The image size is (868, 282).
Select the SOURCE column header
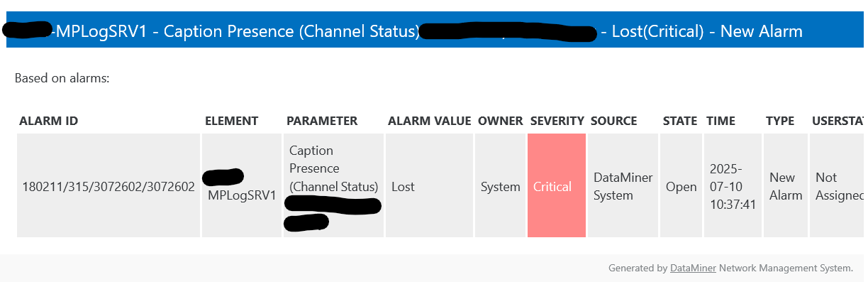click(614, 121)
